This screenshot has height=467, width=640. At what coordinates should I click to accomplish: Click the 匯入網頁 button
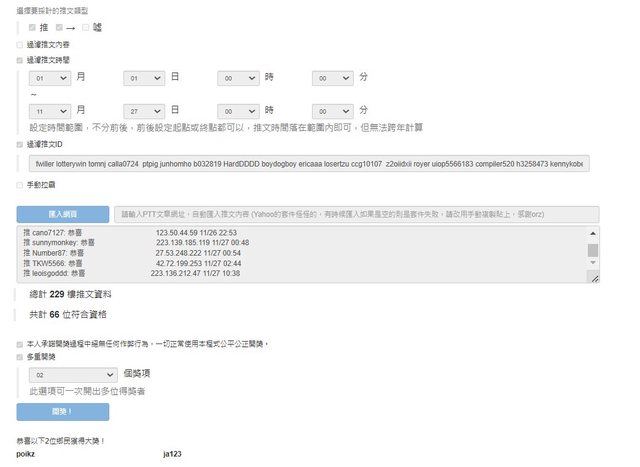click(62, 214)
